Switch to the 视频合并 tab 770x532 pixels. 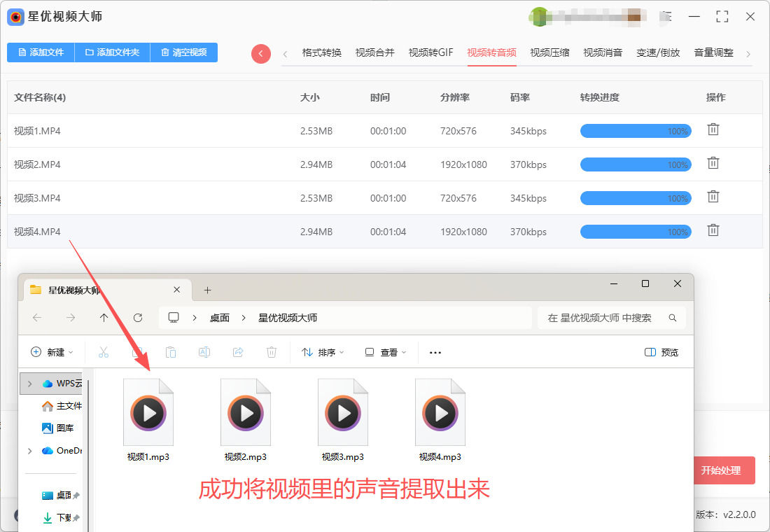coord(374,52)
